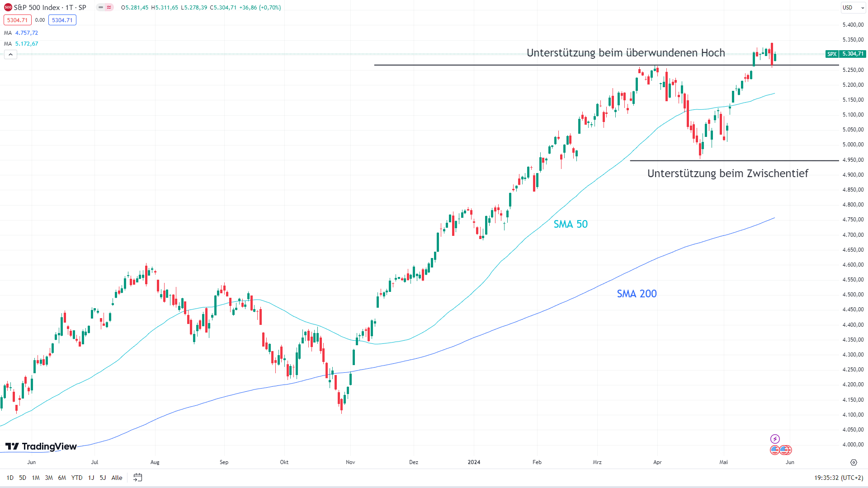Select the 'Unterstützung beim überwundenen Hoch' text label

point(626,53)
